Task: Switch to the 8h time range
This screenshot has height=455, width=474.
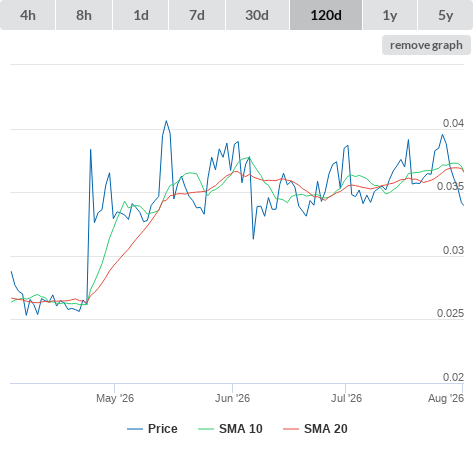Action: tap(84, 15)
